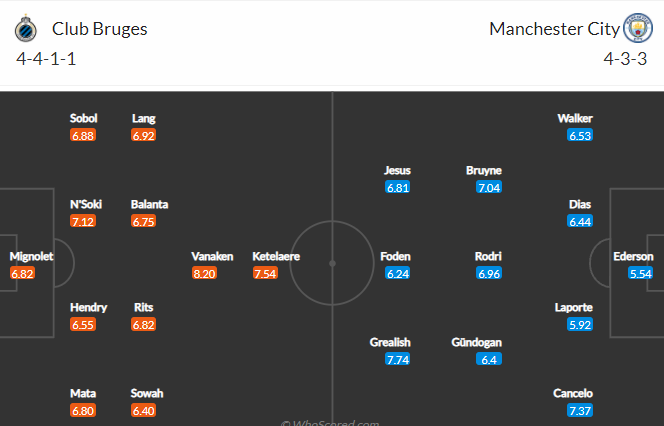Click Rodri's 6.96 rating badge
Viewport: 664px width, 426px height.
click(489, 274)
